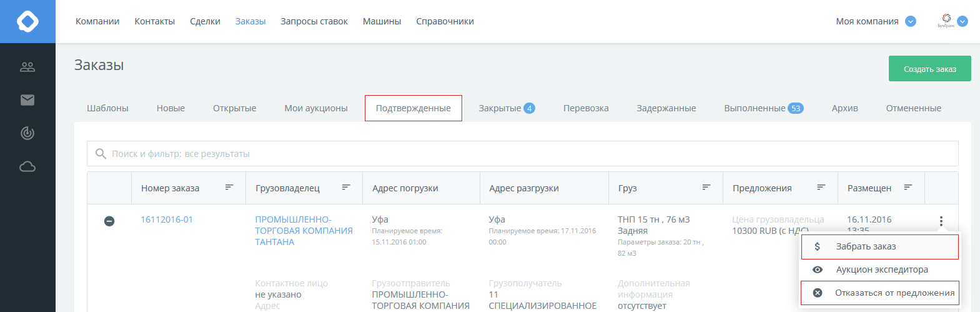Sort by Грузовладелец column icon
Viewport: 980px width, 312px height.
(x=346, y=187)
